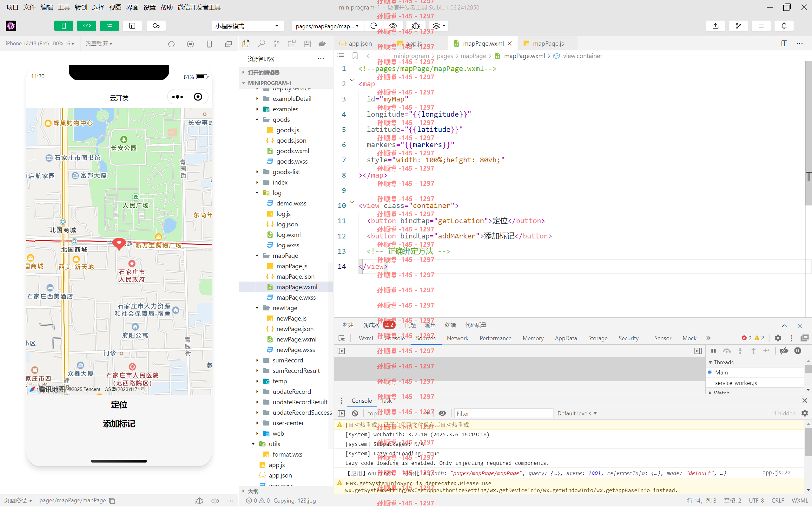The width and height of the screenshot is (812, 507).
Task: Open the version management icon
Action: [738, 26]
